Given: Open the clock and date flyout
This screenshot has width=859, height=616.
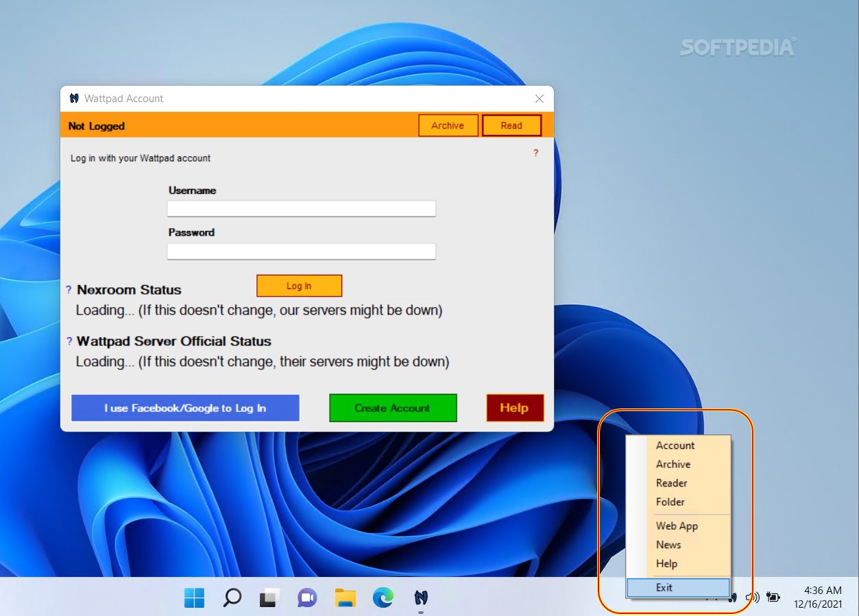Looking at the screenshot, I should pyautogui.click(x=818, y=597).
